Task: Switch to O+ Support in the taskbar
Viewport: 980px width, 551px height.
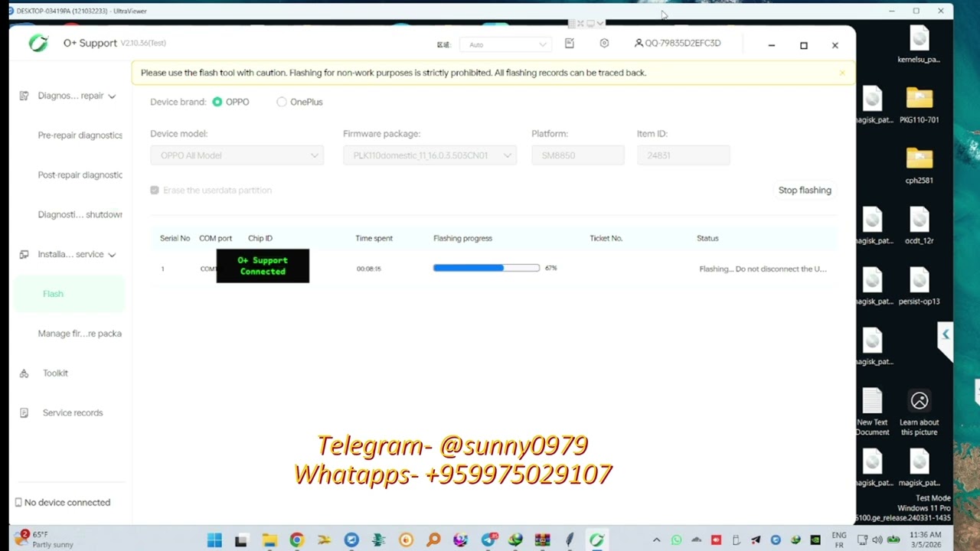Action: click(x=596, y=540)
